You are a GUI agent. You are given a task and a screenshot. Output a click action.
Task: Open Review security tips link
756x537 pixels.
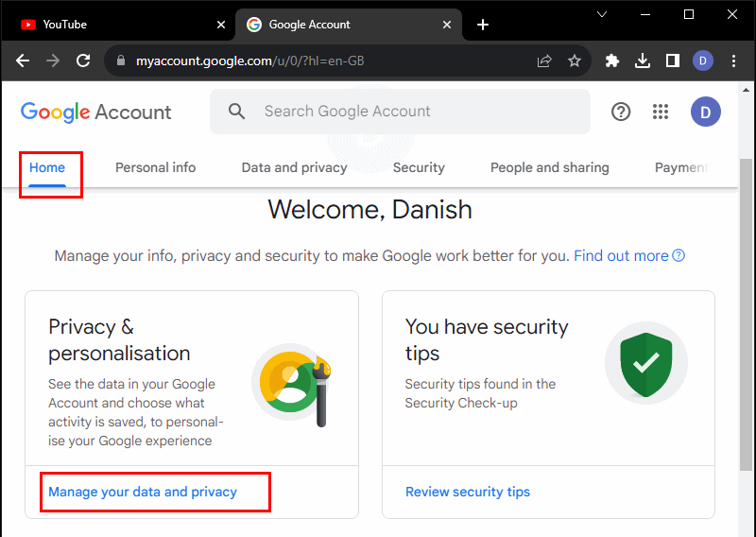click(x=468, y=492)
